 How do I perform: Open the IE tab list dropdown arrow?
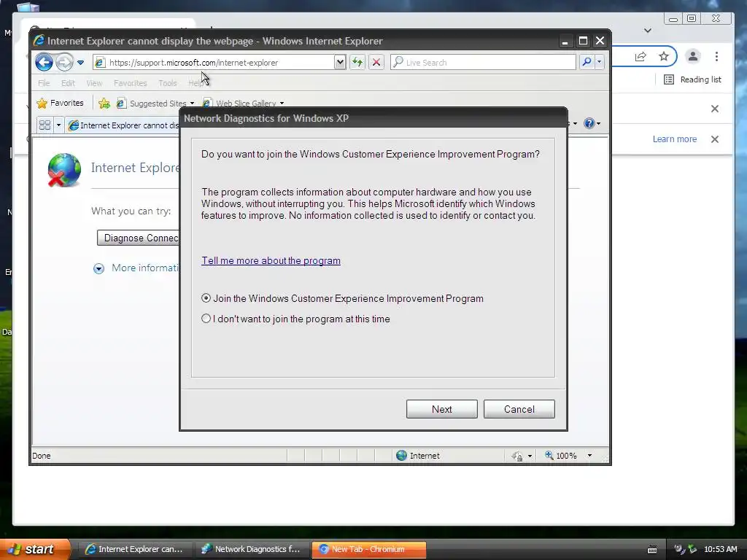click(58, 125)
